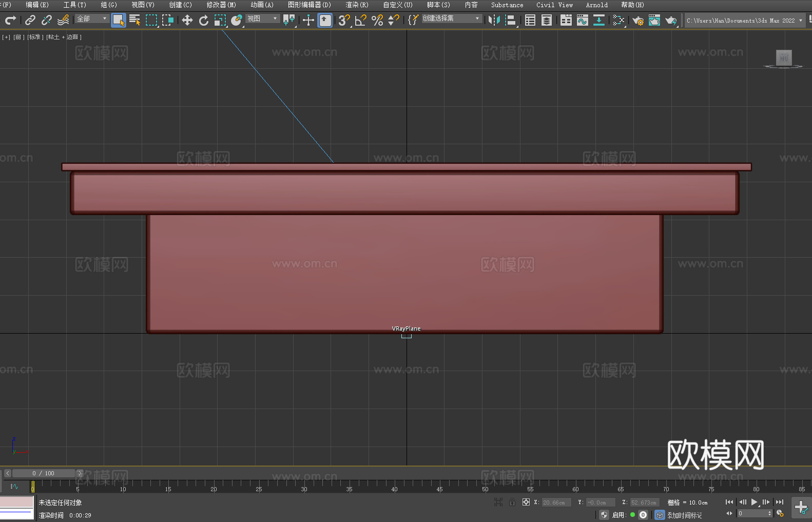Toggle Absolute/Offset transform type-in mode
This screenshot has height=522, width=812.
pyautogui.click(x=526, y=502)
